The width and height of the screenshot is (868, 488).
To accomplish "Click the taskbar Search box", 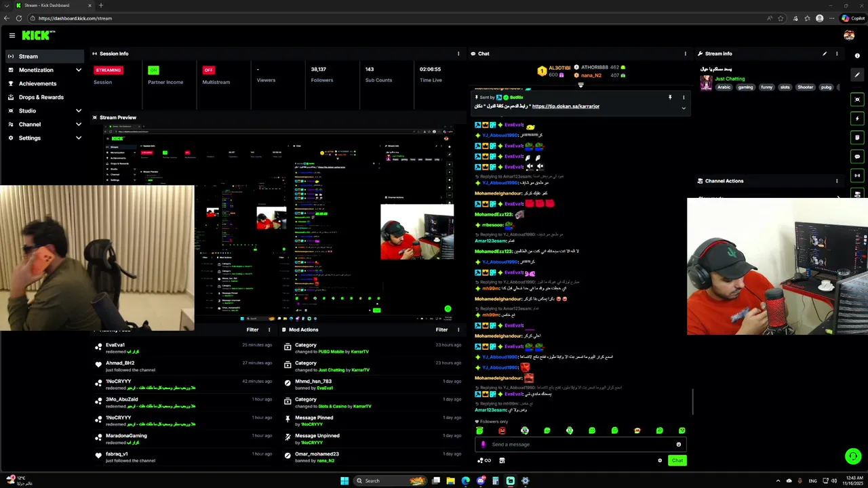I will tap(391, 481).
